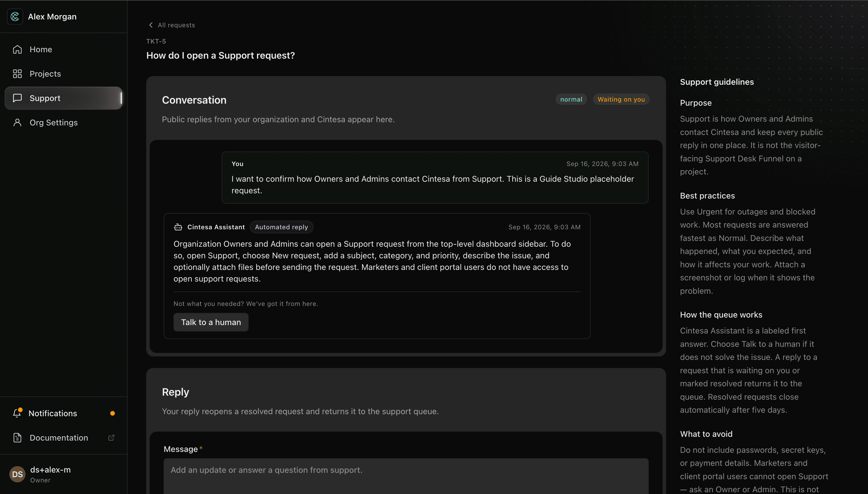The image size is (868, 494).
Task: Go back to All requests
Action: point(171,25)
